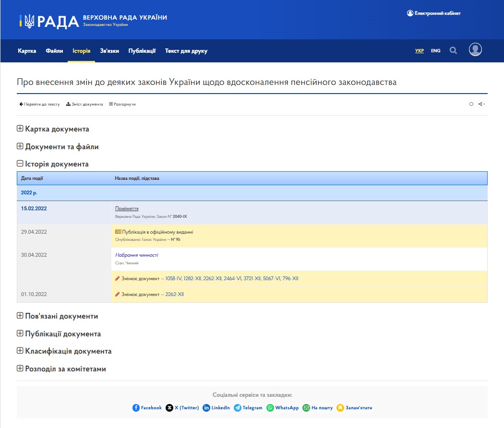Share on X (Twitter)
Image resolution: width=504 pixels, height=428 pixels.
182,408
